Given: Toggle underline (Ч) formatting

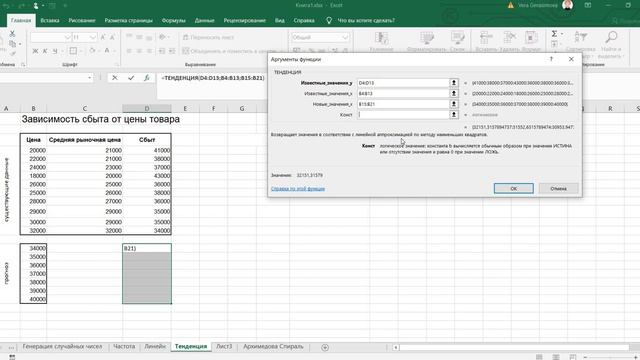Looking at the screenshot, I should 55,51.
